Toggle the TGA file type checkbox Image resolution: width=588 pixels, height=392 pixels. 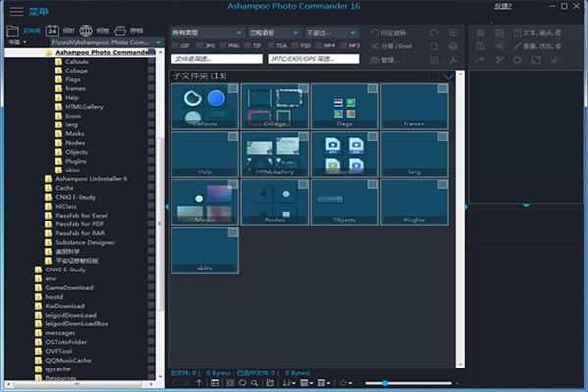click(271, 46)
